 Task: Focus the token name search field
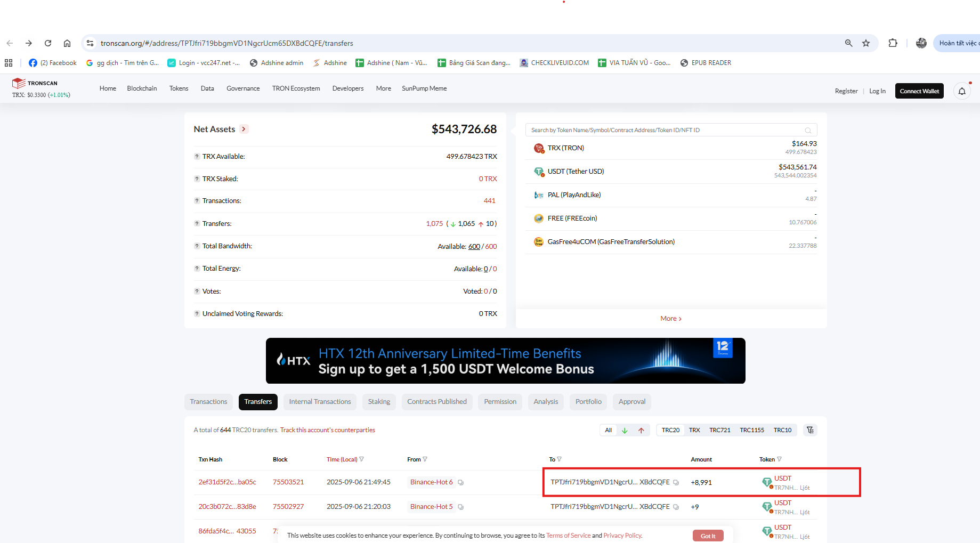671,130
